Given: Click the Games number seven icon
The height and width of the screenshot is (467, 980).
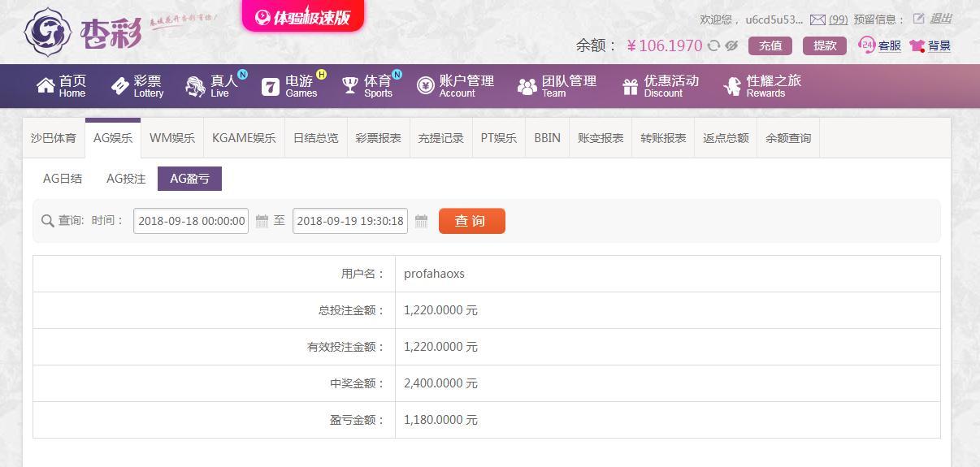Looking at the screenshot, I should click(271, 86).
